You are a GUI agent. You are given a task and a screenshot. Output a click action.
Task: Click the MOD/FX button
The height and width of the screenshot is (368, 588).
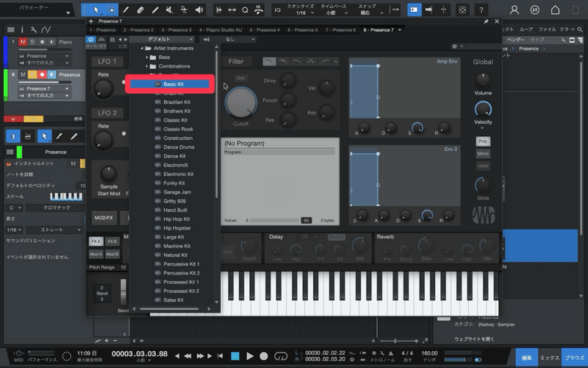click(x=104, y=218)
